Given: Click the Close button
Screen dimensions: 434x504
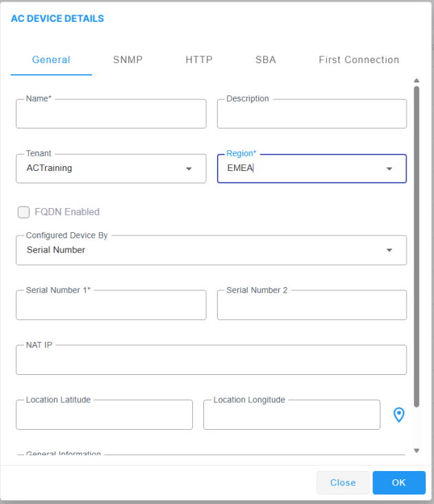Looking at the screenshot, I should (343, 483).
